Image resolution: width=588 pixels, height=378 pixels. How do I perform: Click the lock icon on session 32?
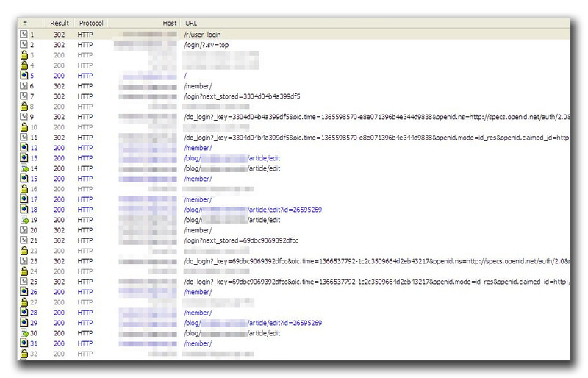pos(24,354)
